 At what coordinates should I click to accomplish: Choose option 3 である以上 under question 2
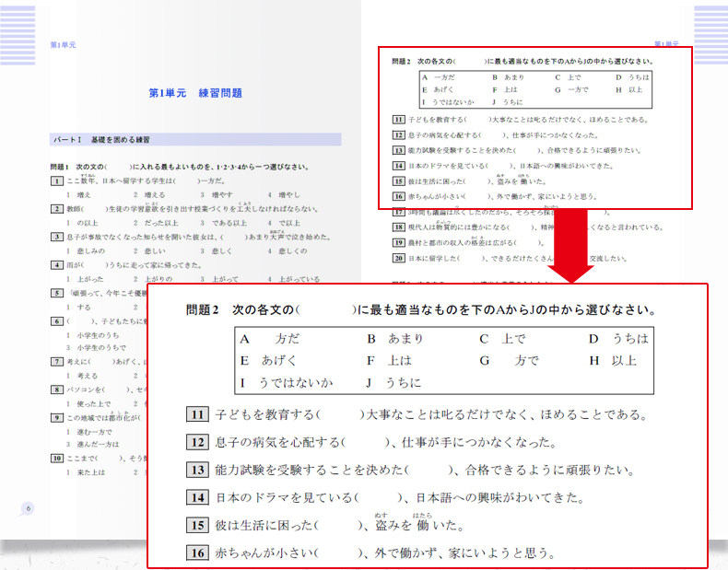tap(223, 223)
